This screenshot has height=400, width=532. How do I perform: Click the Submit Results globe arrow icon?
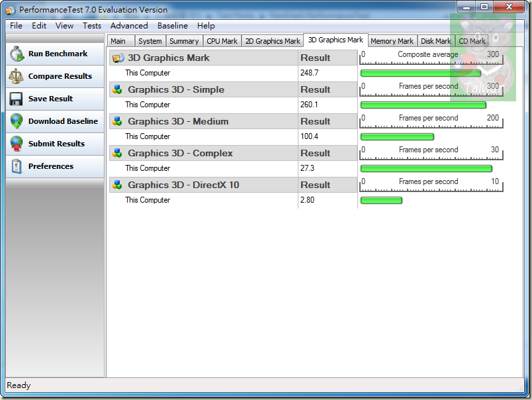tap(17, 144)
